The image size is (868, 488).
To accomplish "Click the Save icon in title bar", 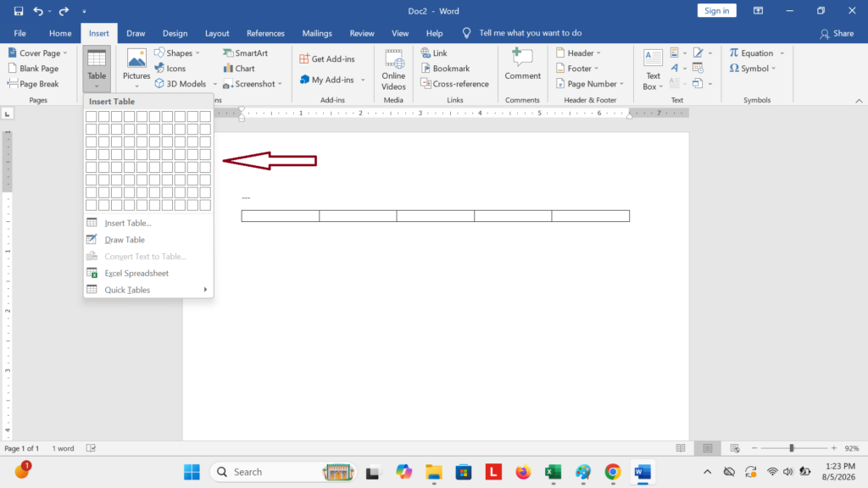I will [x=19, y=11].
